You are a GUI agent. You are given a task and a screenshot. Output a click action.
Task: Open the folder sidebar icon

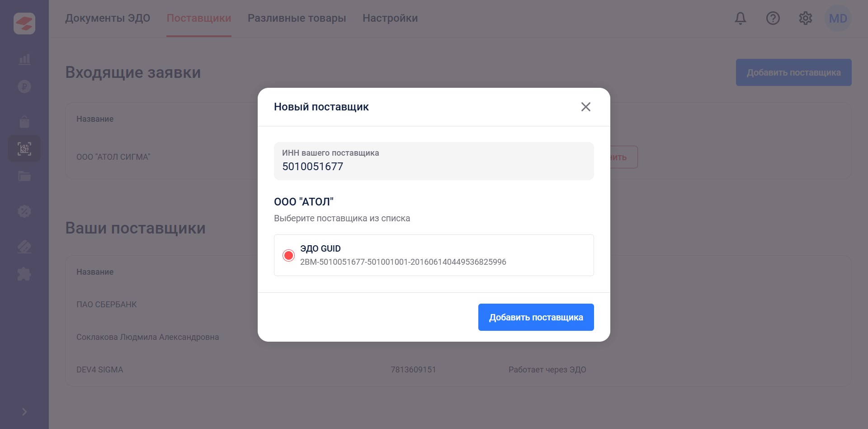tap(24, 176)
